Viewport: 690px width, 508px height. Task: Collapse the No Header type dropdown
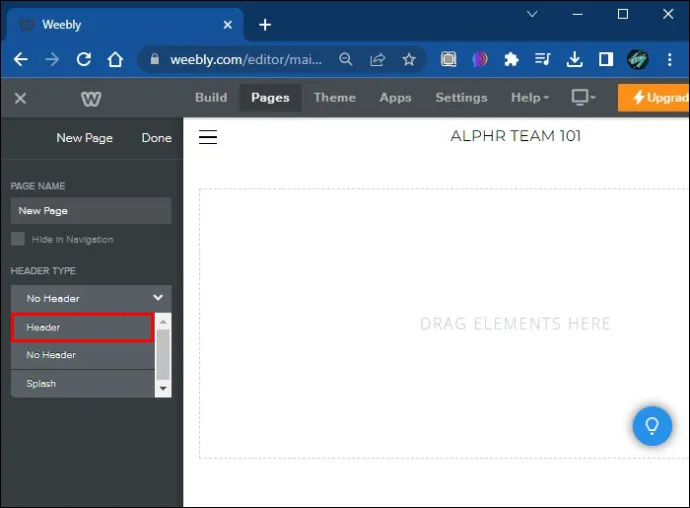coord(91,298)
